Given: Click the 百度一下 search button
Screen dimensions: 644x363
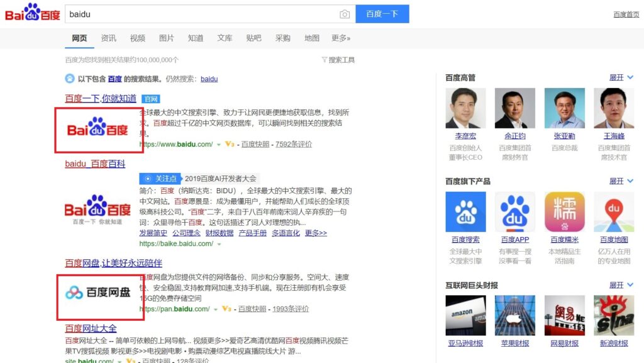Looking at the screenshot, I should pyautogui.click(x=382, y=14).
